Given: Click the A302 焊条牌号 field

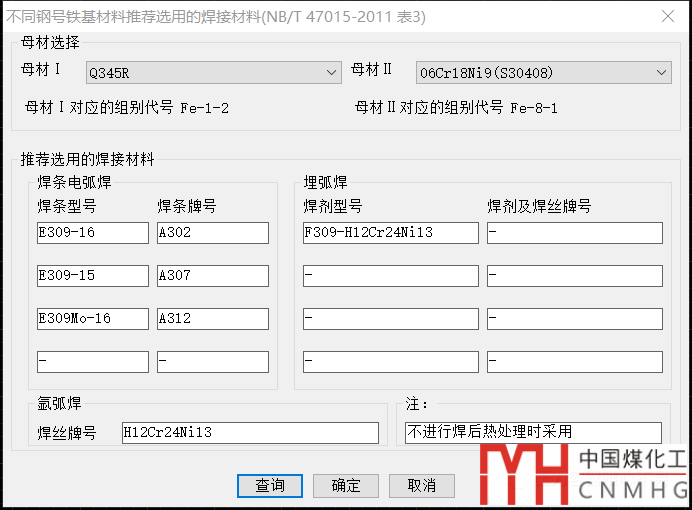Looking at the screenshot, I should [212, 233].
